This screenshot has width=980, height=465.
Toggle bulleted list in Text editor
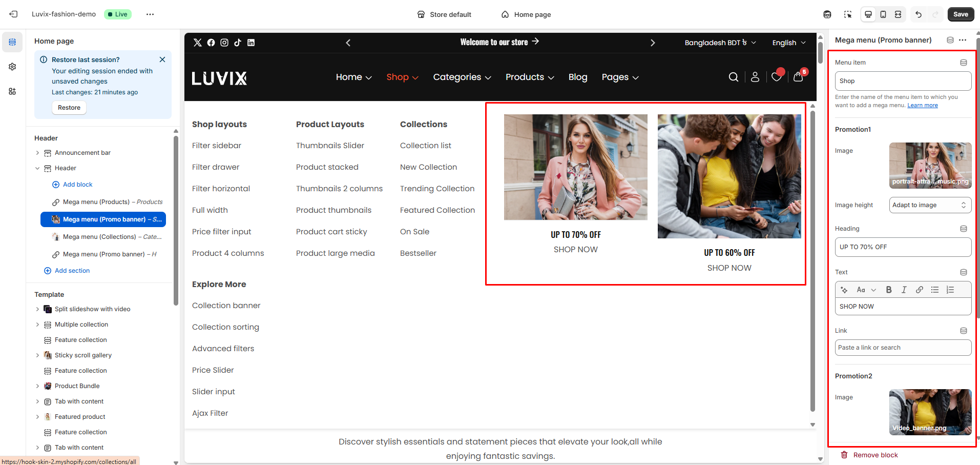(x=935, y=290)
